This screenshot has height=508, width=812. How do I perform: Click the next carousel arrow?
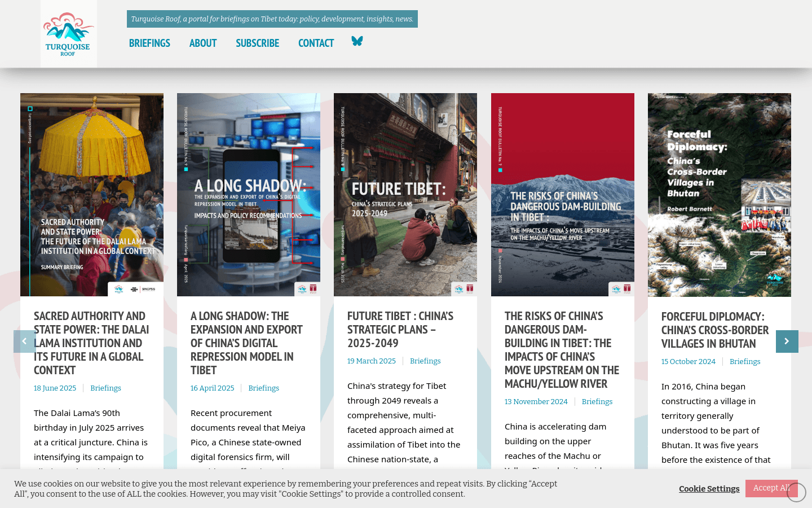[x=787, y=341]
